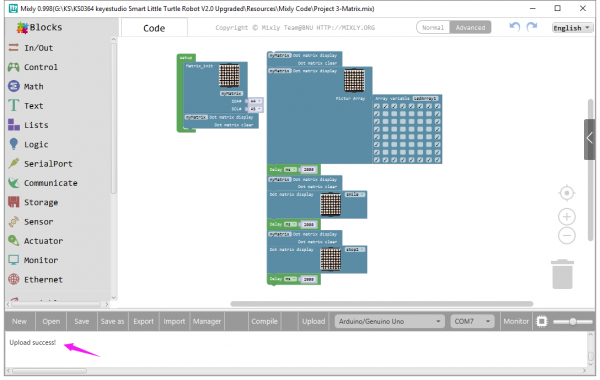Click the Compile button
600x380 pixels.
click(264, 321)
